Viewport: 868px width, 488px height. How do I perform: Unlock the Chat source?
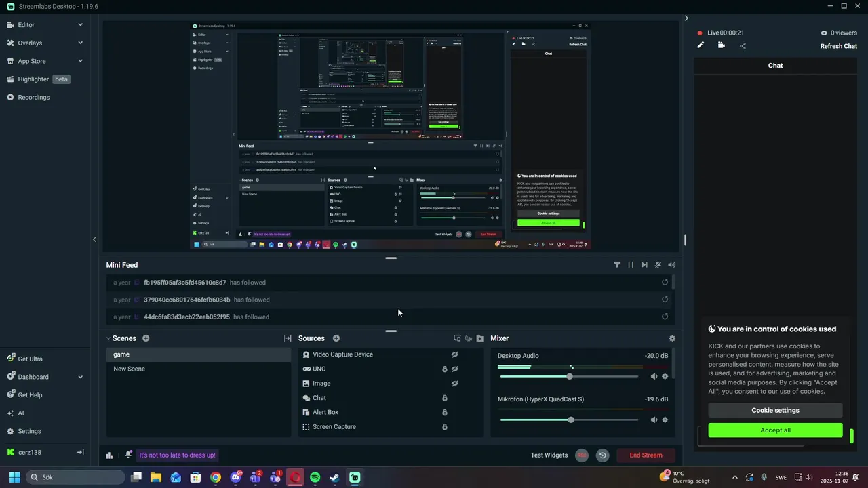point(445,398)
